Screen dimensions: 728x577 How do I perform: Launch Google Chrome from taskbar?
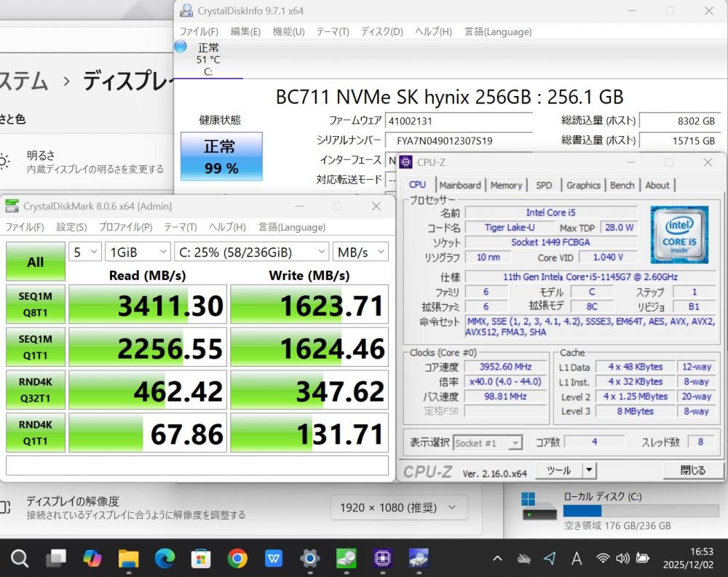pos(237,558)
